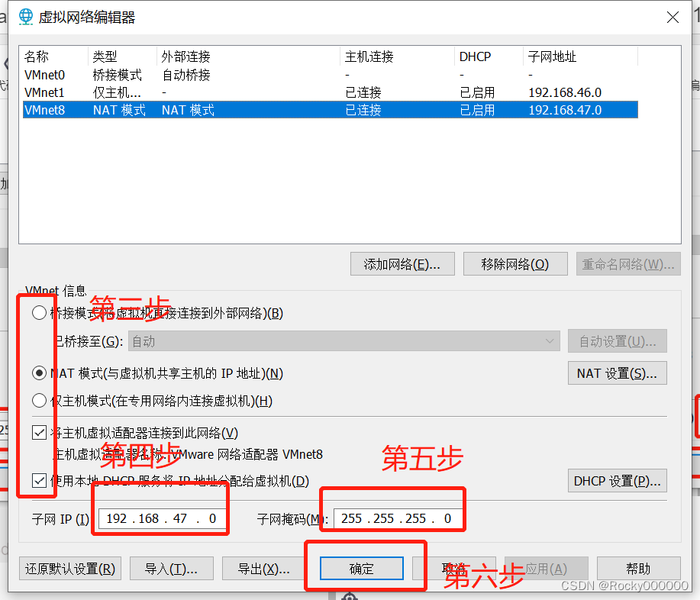Click 还原默认设置(R) button
This screenshot has height=600, width=700.
(70, 569)
